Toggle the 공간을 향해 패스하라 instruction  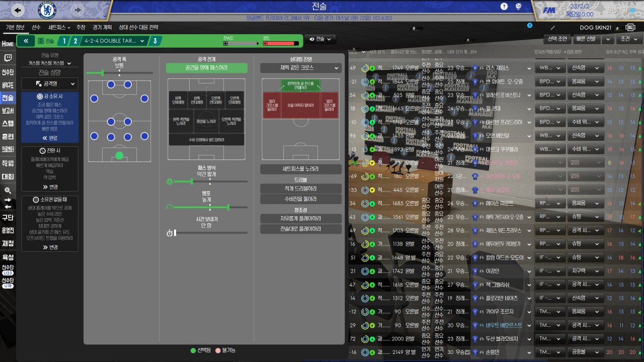coord(207,68)
